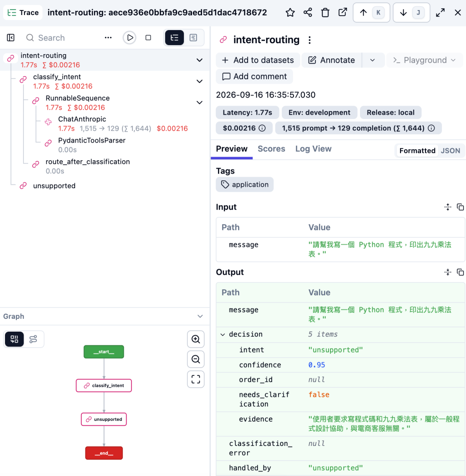Click the unsupported graph node
The image size is (466, 476).
tap(104, 419)
